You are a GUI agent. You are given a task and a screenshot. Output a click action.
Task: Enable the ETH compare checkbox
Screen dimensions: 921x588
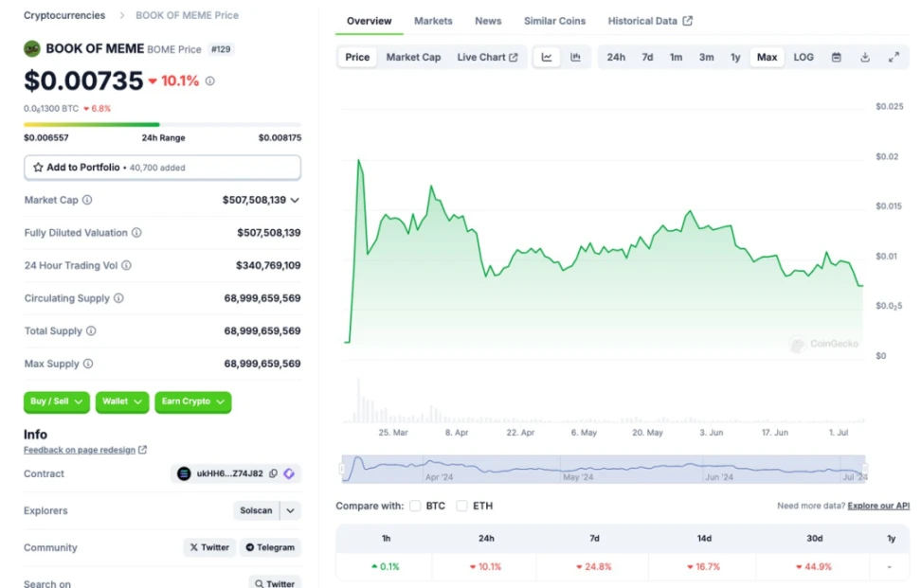[x=461, y=506]
